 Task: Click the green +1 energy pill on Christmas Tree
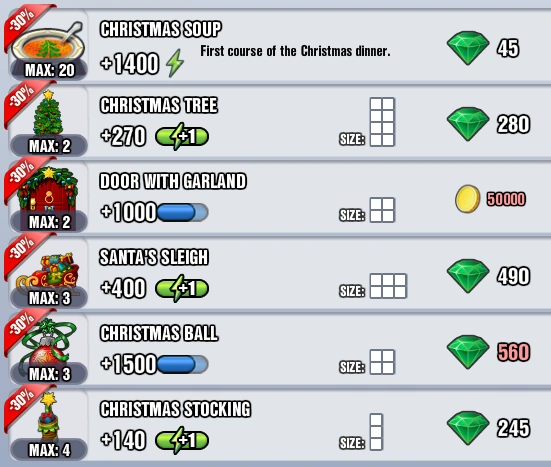(x=182, y=136)
